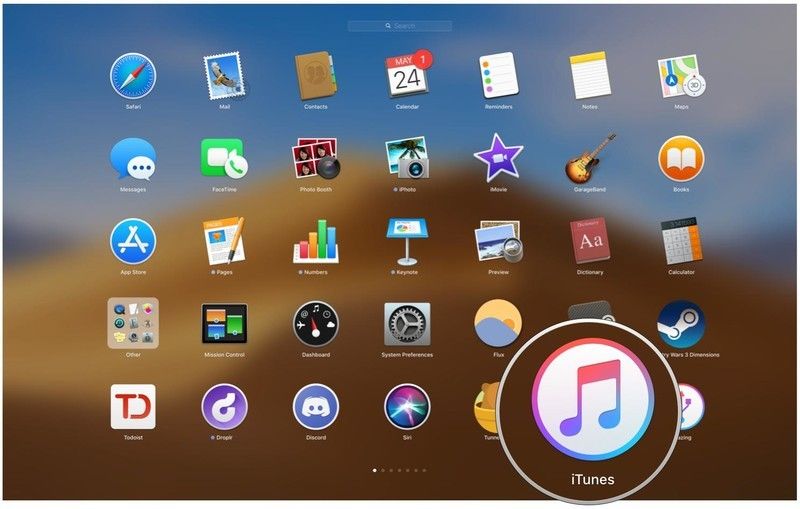Launch Keynote
This screenshot has width=800, height=509.
coord(407,242)
